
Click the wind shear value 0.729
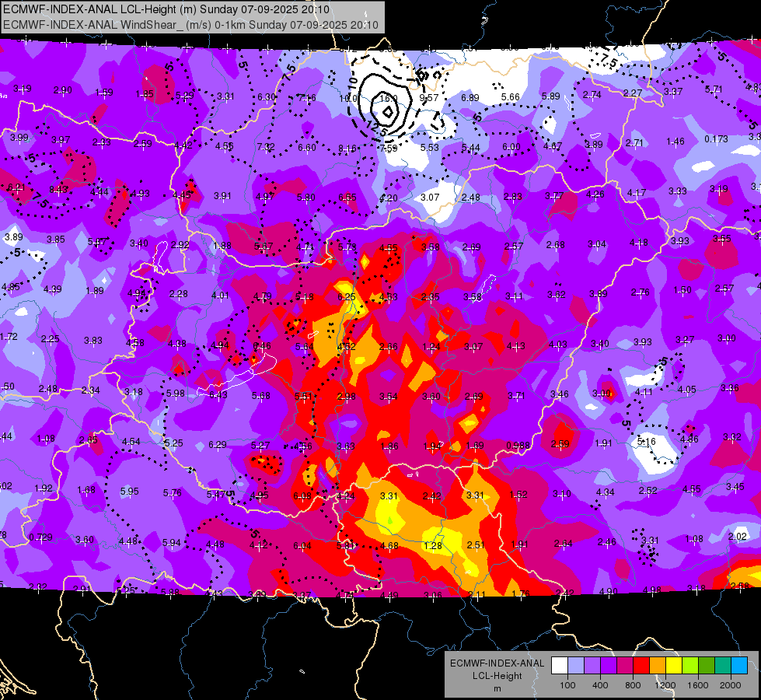(x=40, y=537)
